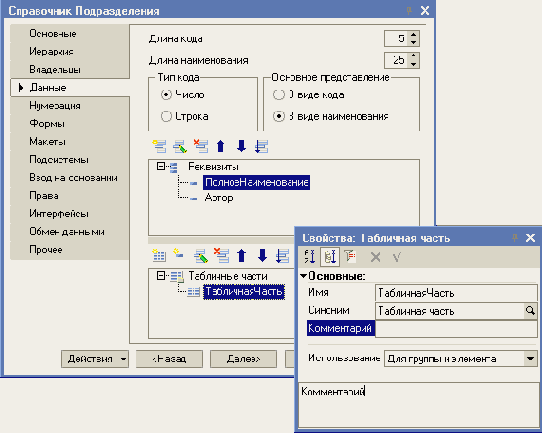
Task: Select the Число code type radio button
Action: pyautogui.click(x=166, y=95)
